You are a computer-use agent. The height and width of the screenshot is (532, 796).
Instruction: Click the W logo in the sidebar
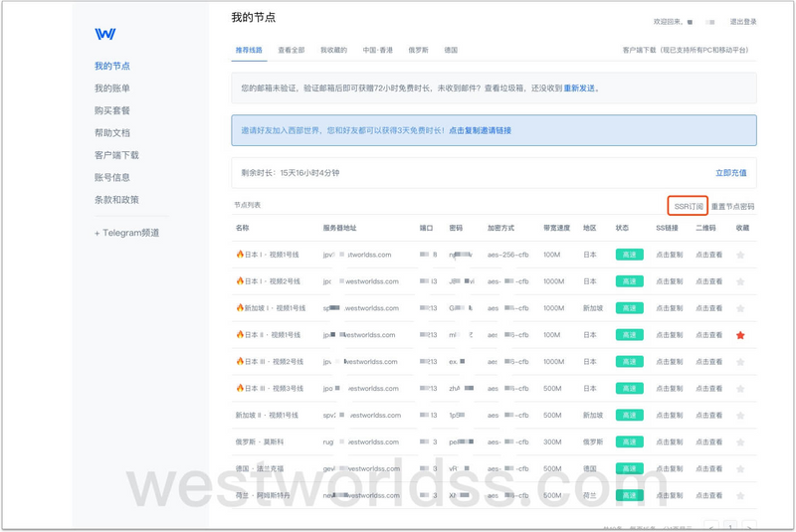point(105,34)
